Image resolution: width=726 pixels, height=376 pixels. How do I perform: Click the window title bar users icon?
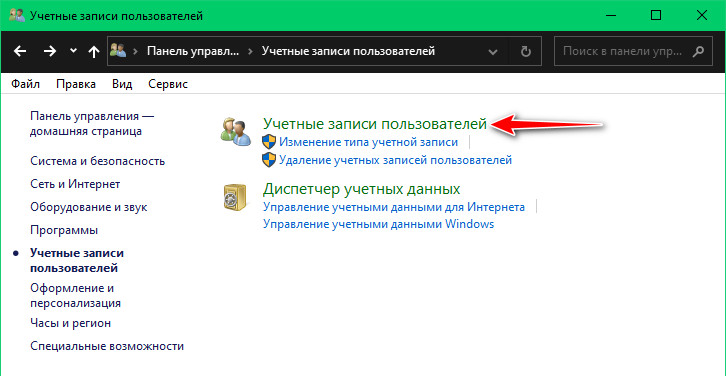(x=17, y=15)
